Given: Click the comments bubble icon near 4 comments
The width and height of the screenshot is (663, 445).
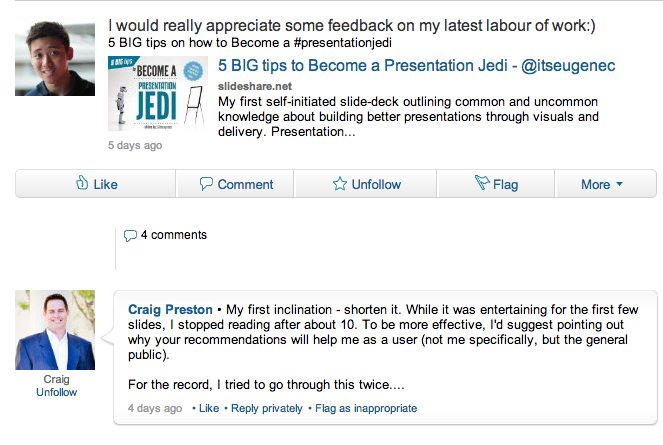Looking at the screenshot, I should (x=130, y=236).
